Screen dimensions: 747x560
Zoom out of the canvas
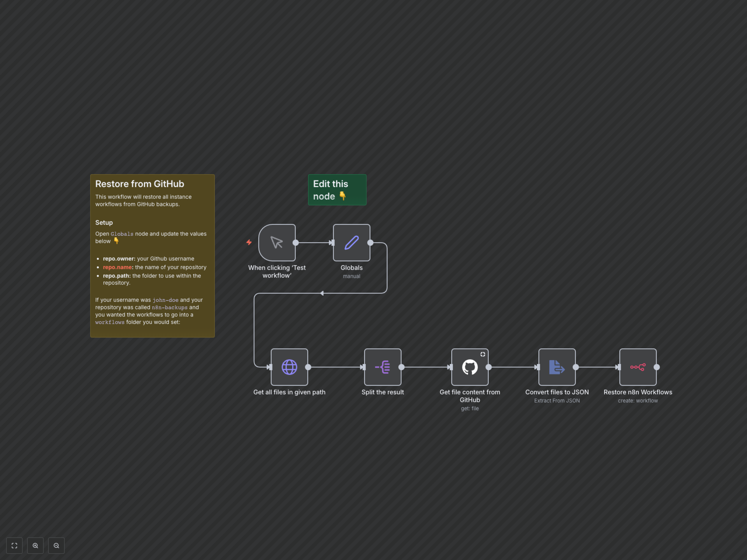56,545
